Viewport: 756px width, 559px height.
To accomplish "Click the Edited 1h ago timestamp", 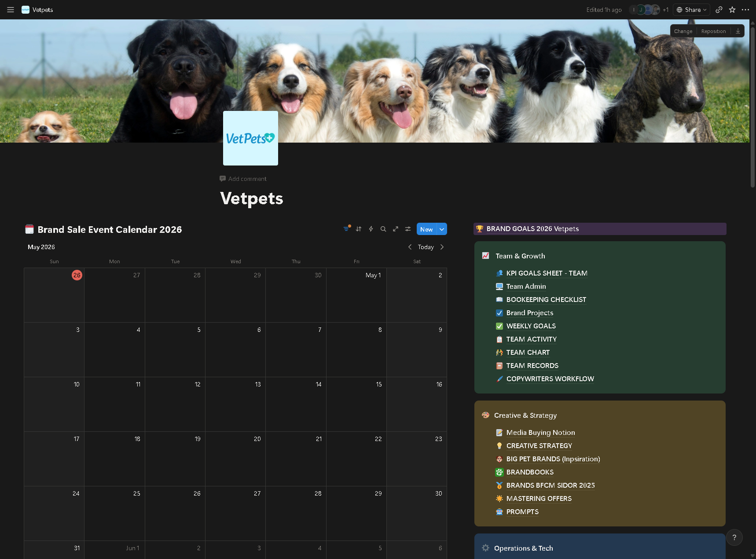I will 604,10.
